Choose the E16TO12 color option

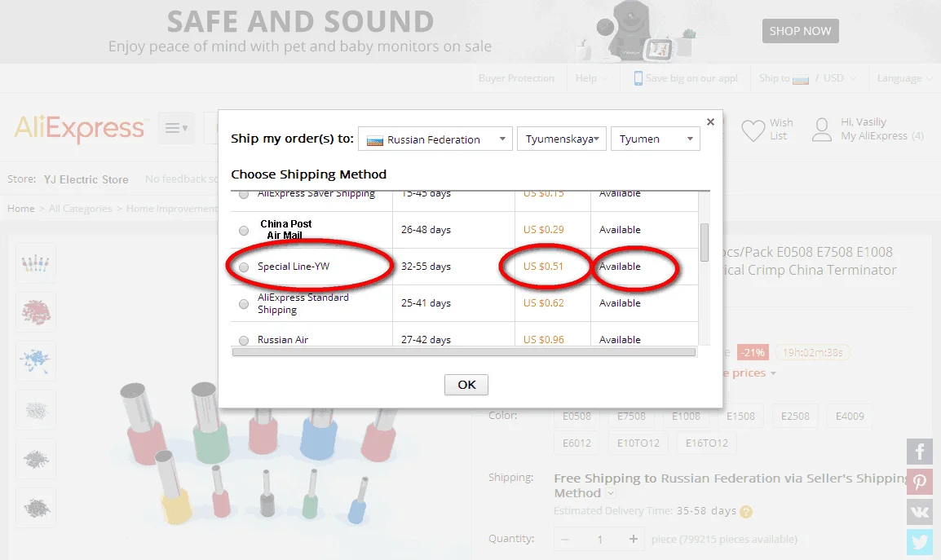tap(706, 443)
